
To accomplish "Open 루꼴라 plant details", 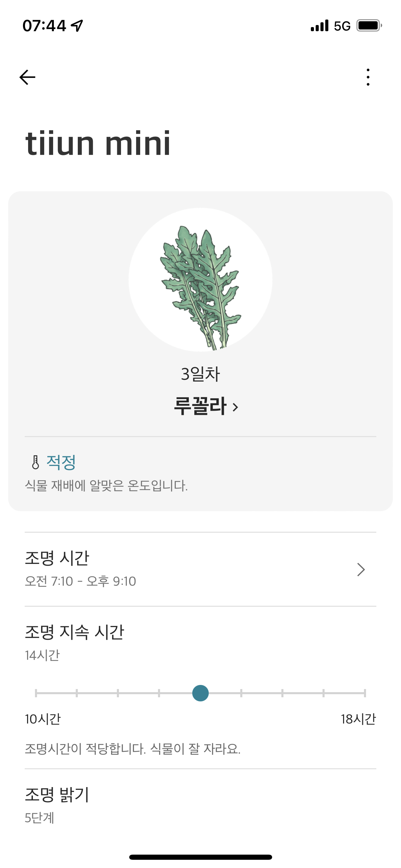I will 200,406.
